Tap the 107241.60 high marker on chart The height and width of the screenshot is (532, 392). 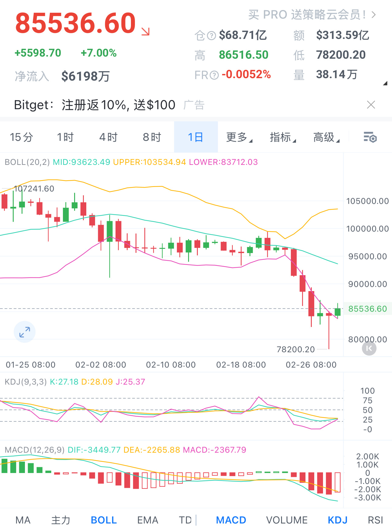[34, 189]
